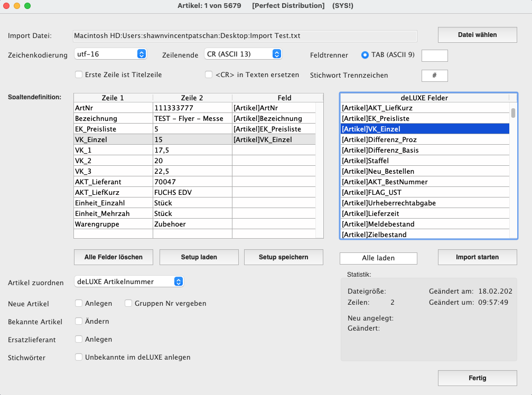Click the Alle laden button
Image resolution: width=532 pixels, height=395 pixels.
click(x=378, y=258)
